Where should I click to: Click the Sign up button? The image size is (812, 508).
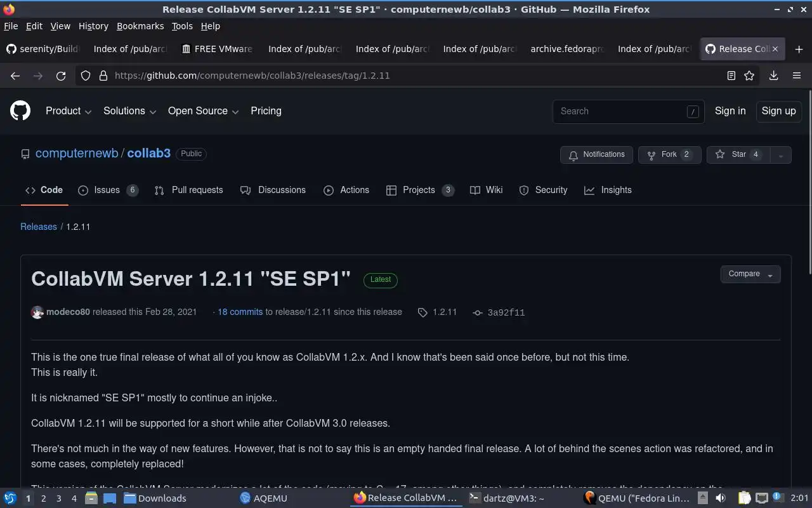[x=778, y=111]
